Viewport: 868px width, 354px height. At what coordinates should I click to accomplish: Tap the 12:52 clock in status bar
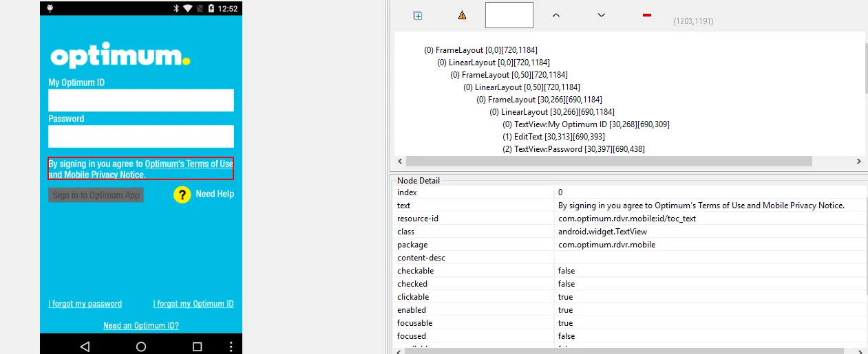[228, 8]
